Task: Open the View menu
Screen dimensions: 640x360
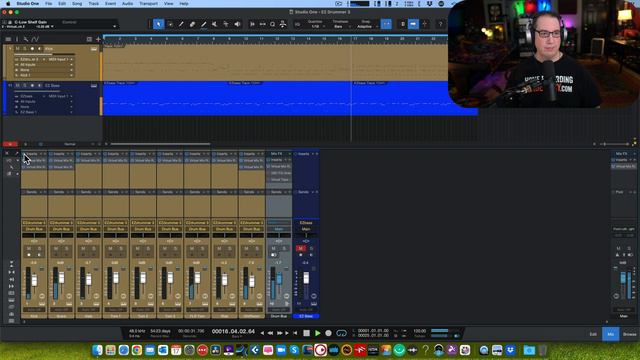Action: pos(168,4)
